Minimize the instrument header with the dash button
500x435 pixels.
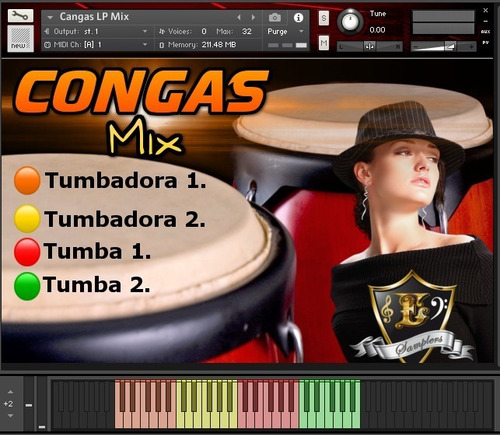point(486,21)
